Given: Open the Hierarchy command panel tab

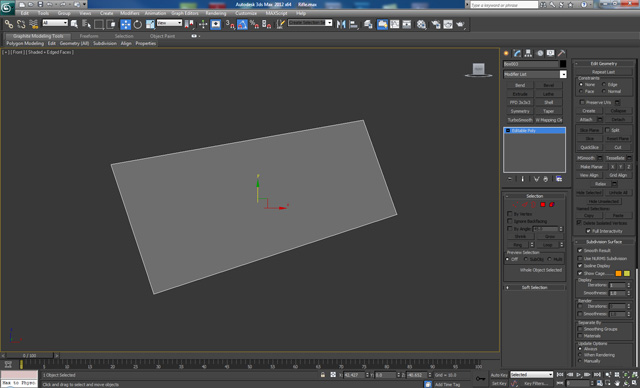Looking at the screenshot, I should 529,53.
